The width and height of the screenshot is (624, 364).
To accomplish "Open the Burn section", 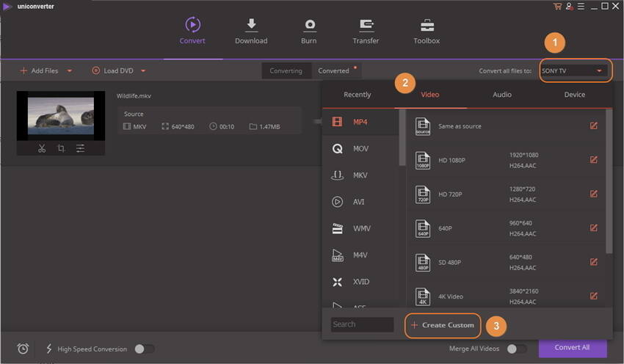I will click(x=309, y=31).
